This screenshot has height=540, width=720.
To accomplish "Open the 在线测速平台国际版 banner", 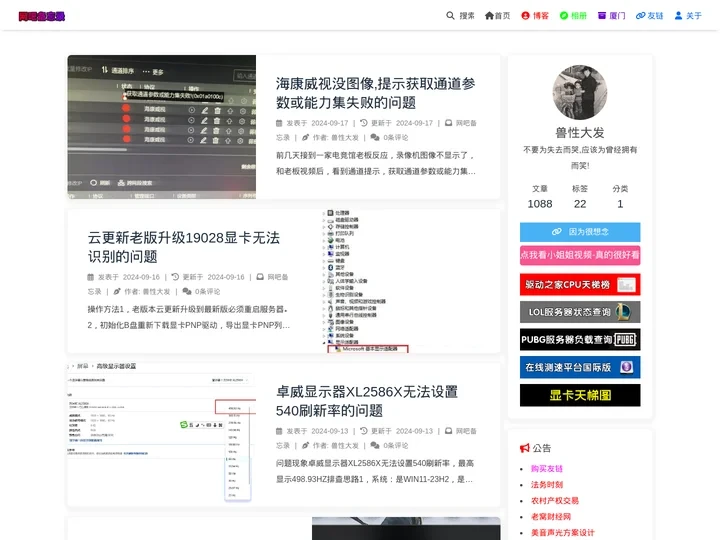I will pos(580,367).
